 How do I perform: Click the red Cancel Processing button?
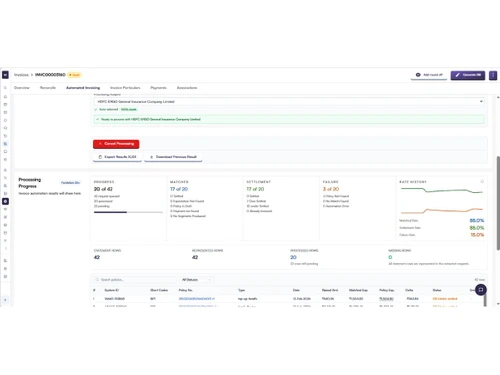click(x=116, y=144)
